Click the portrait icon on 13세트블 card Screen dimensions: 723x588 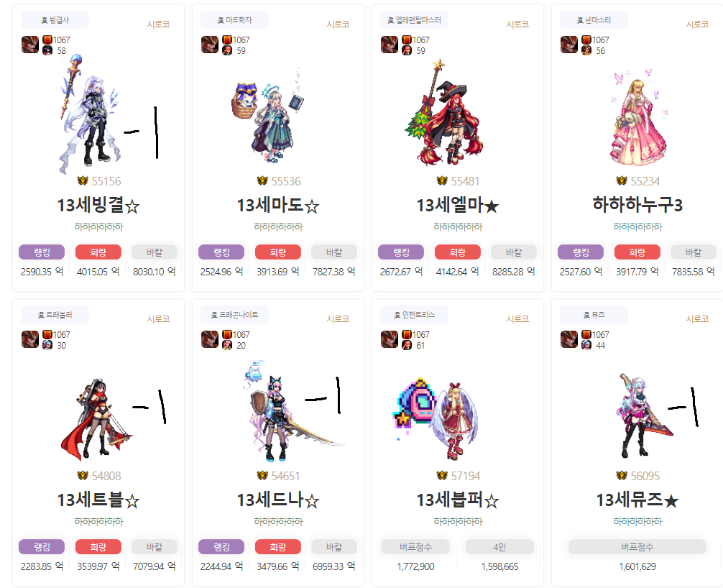point(30,339)
